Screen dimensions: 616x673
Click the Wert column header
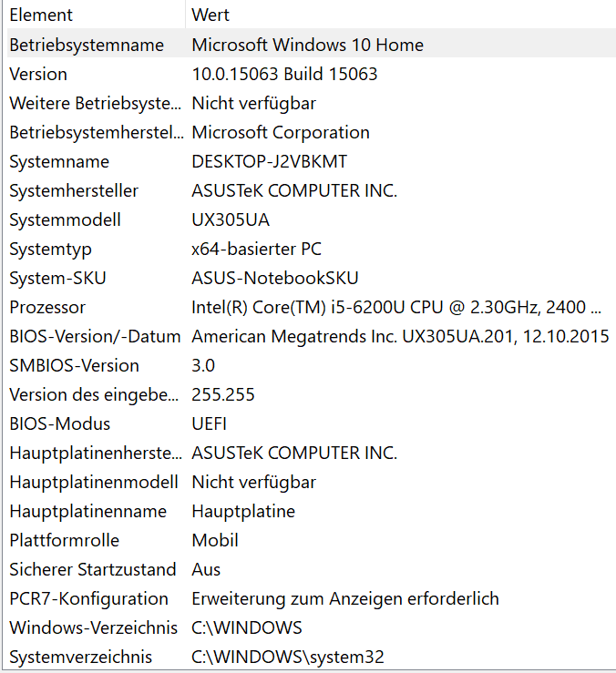point(401,15)
